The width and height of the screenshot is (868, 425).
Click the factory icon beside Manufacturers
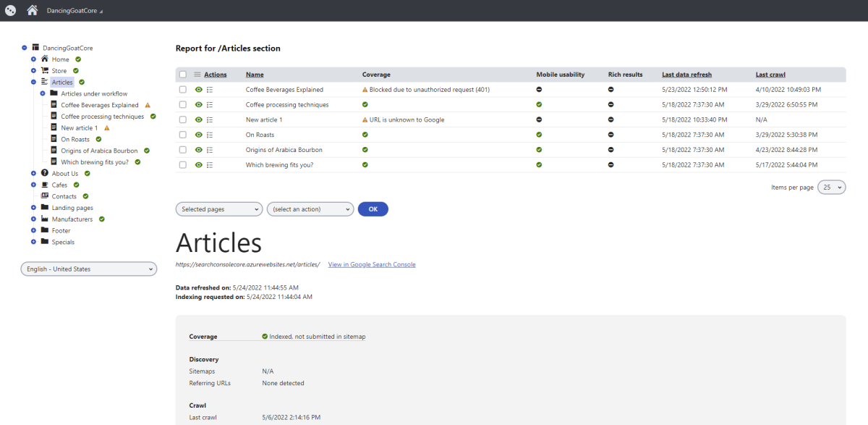pyautogui.click(x=44, y=219)
